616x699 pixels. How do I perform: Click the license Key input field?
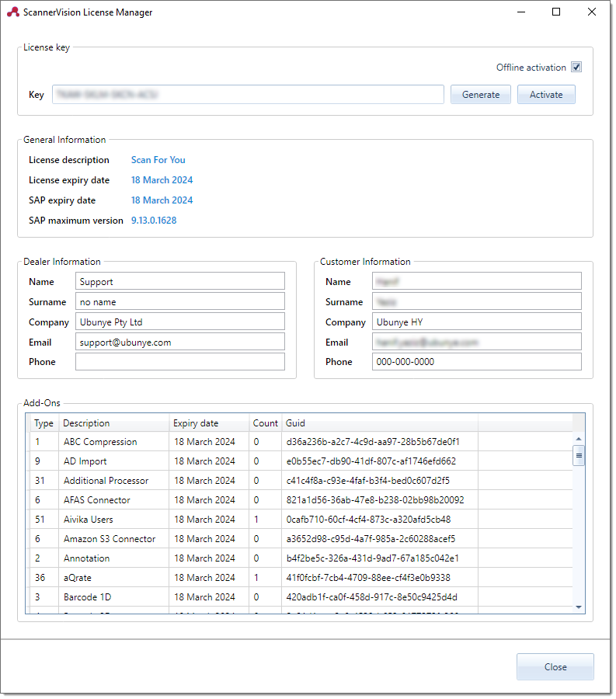pos(248,95)
